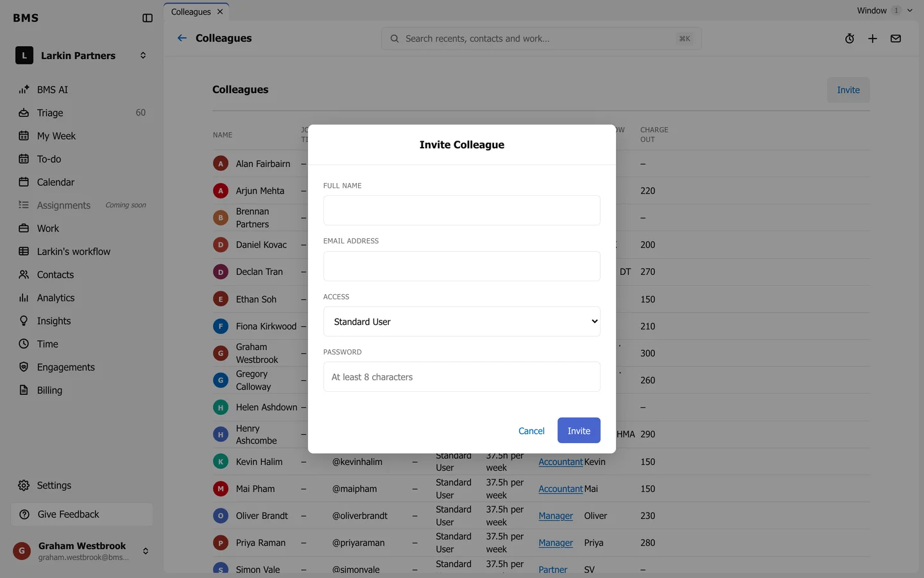Click @priyaraman handle
924x578 pixels.
358,543
